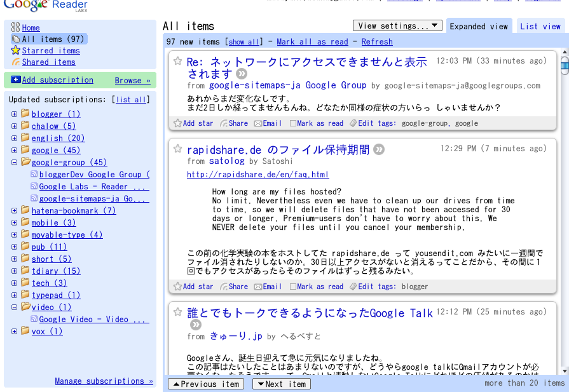Star the rapidshare.de post title star
Viewport: 569px width, 392px height.
pyautogui.click(x=177, y=148)
